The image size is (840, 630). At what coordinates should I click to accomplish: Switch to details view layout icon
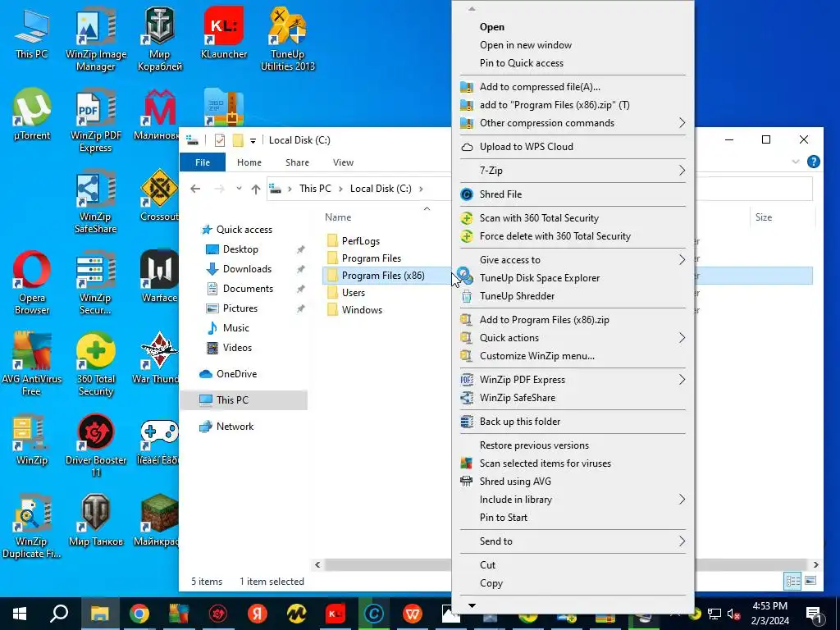click(793, 581)
